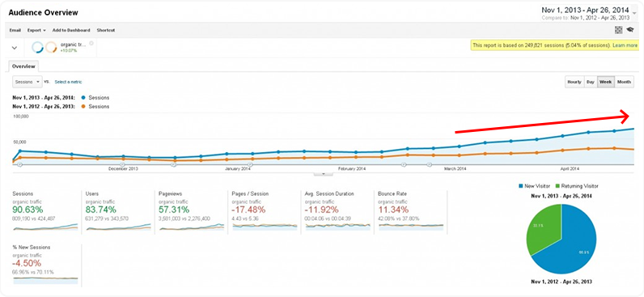Click the orange Sessions legend dot

point(83,106)
